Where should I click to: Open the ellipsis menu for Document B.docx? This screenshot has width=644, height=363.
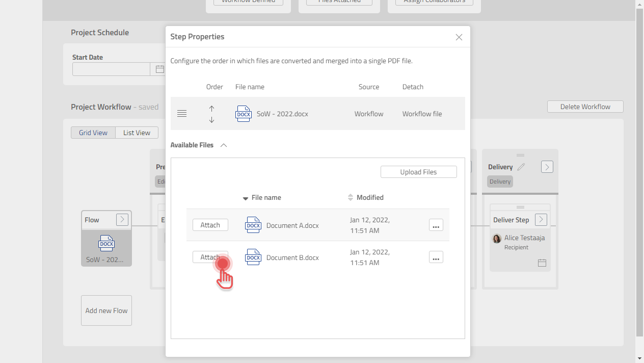436,257
